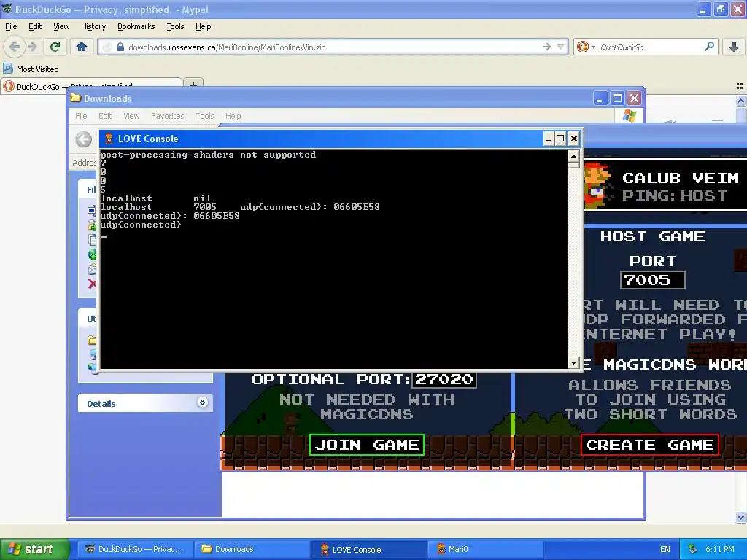Click the JOIN GAME button

[x=367, y=445]
